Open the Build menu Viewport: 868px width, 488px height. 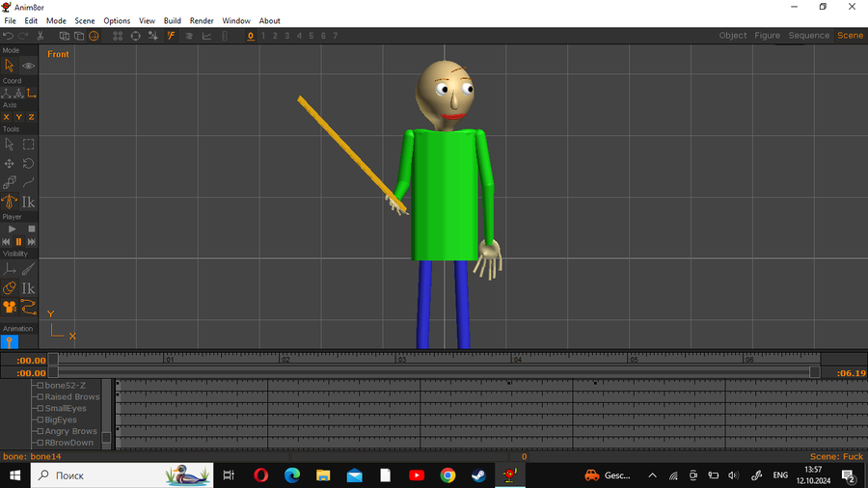click(x=173, y=21)
